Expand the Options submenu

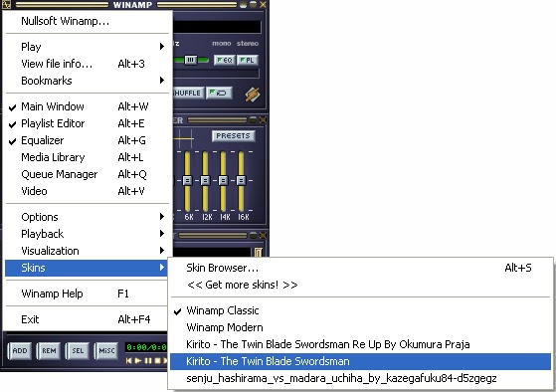pos(88,217)
